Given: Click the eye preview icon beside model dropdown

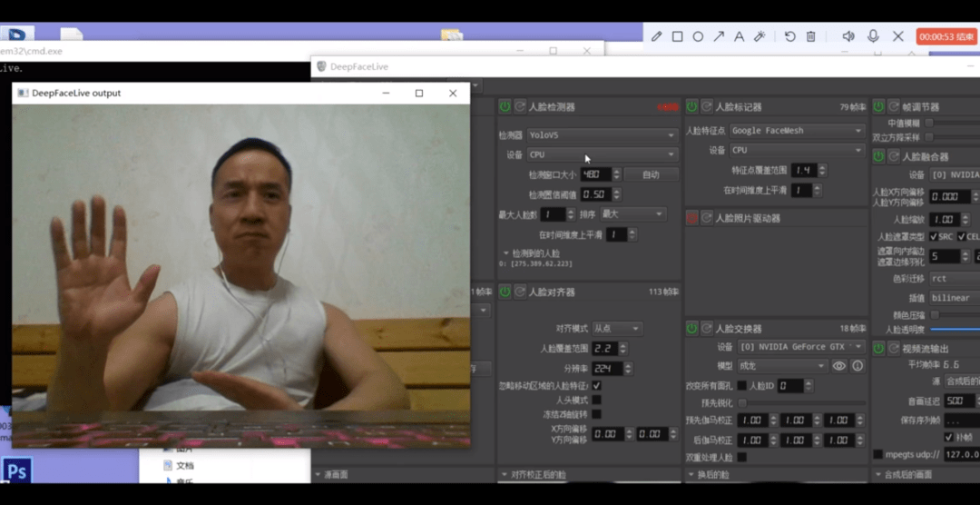Looking at the screenshot, I should 839,366.
